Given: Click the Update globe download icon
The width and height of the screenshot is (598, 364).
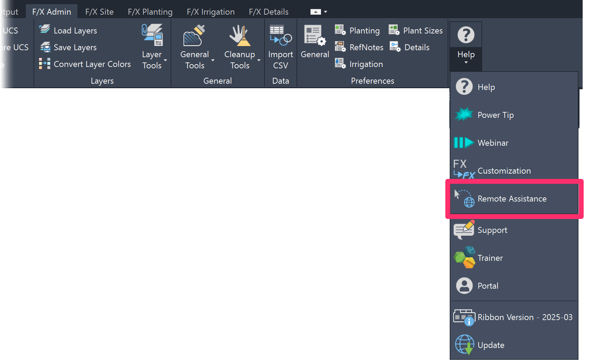Looking at the screenshot, I should pos(464,344).
